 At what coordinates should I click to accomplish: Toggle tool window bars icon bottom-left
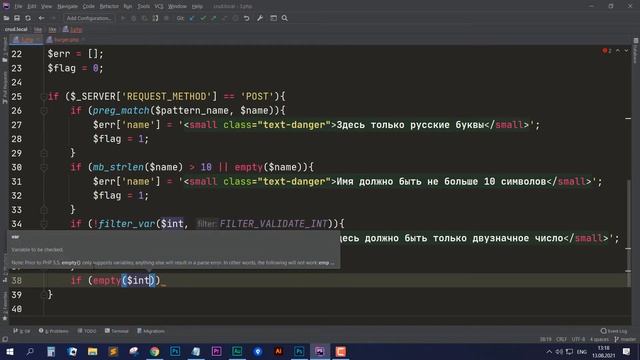coord(5,340)
